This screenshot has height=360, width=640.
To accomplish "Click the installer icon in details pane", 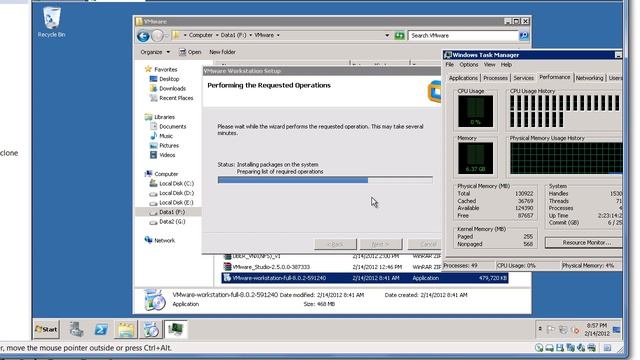I will click(155, 300).
